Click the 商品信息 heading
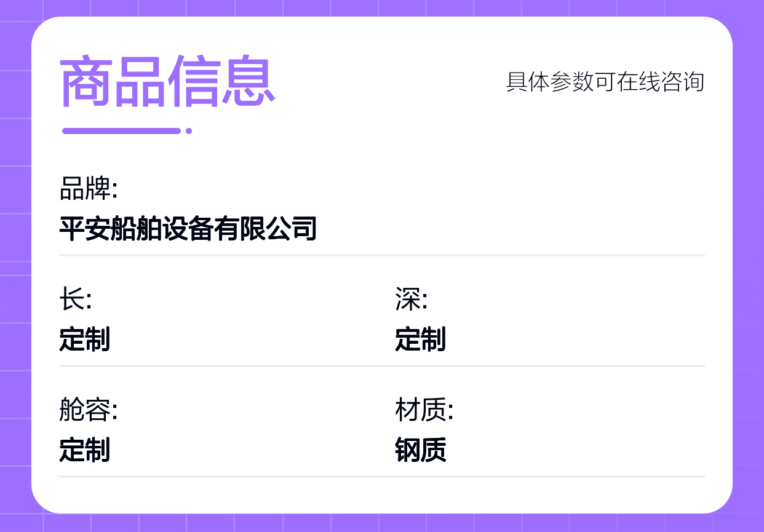 click(167, 82)
